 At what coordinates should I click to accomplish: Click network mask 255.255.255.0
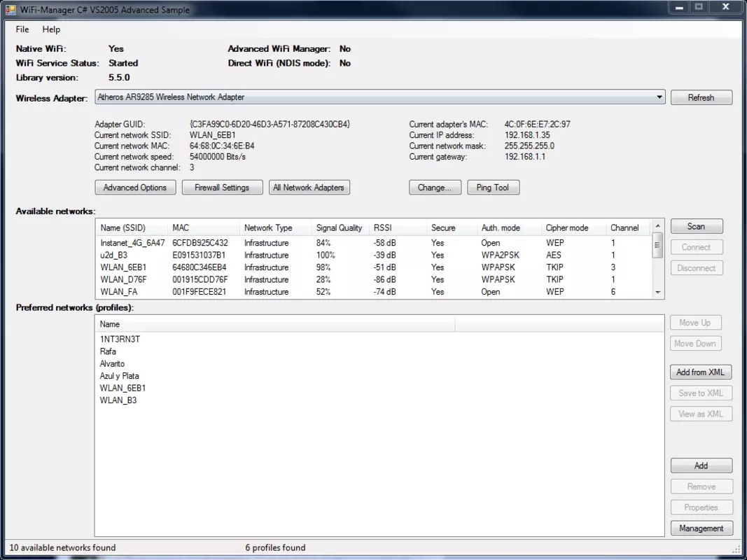pyautogui.click(x=529, y=146)
